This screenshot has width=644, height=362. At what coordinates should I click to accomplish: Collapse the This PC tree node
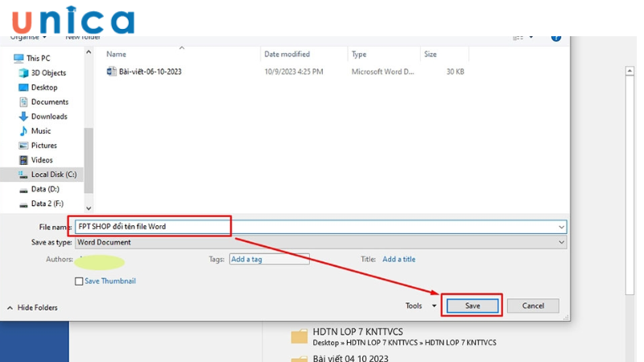click(x=7, y=58)
